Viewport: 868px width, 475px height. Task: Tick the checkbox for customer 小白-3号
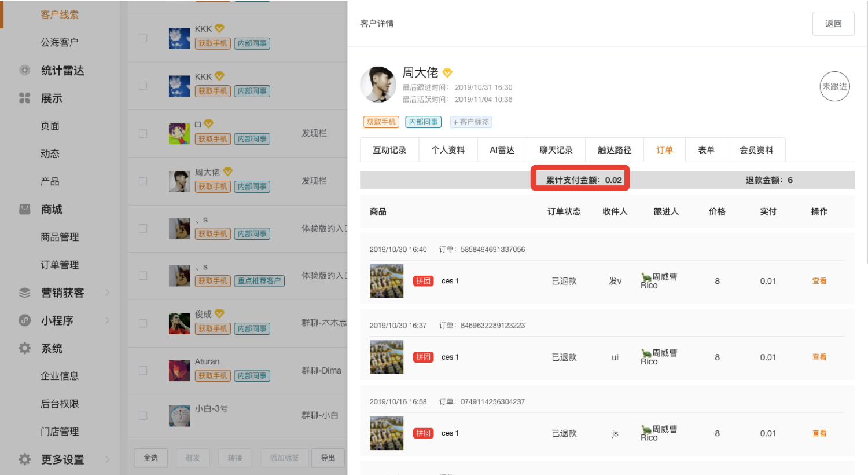click(143, 416)
